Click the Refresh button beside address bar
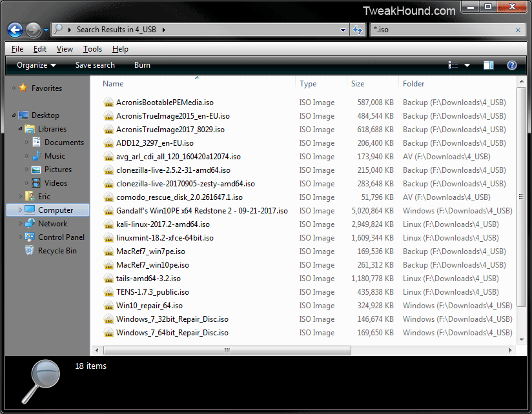532x414 pixels. (358, 30)
